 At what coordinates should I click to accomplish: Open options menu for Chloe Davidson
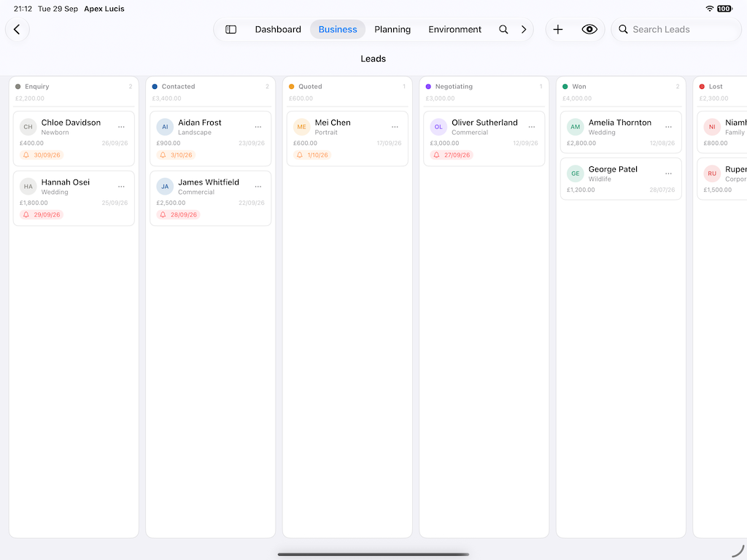pos(122,127)
